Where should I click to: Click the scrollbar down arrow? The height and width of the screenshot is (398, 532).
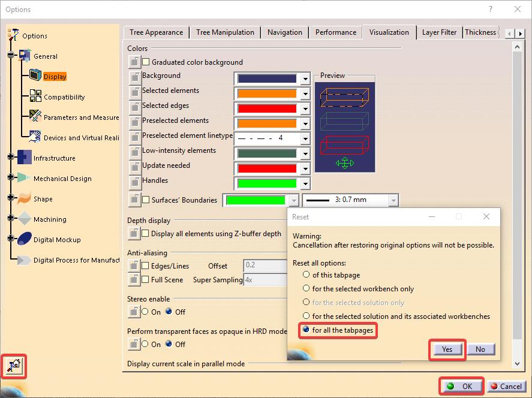click(x=517, y=364)
